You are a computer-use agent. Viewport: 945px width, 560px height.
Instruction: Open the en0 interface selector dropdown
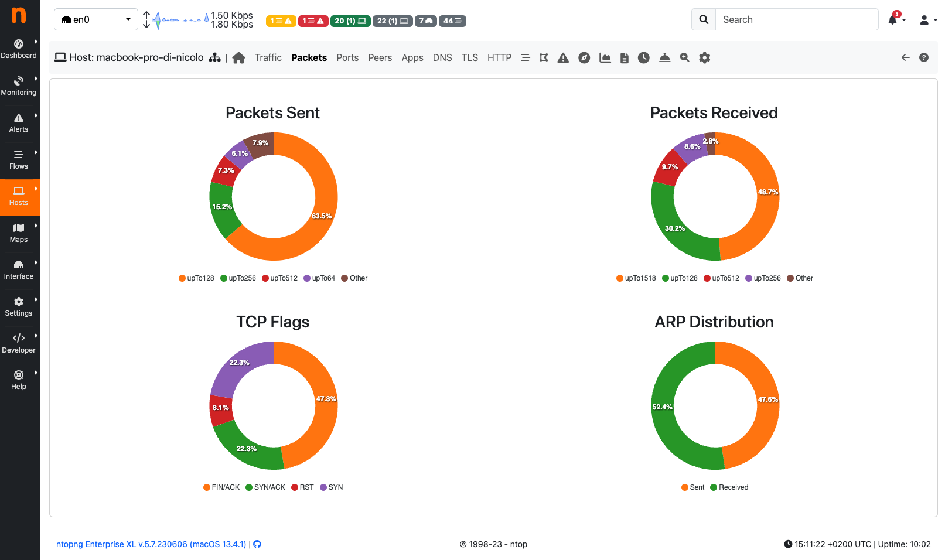click(96, 19)
